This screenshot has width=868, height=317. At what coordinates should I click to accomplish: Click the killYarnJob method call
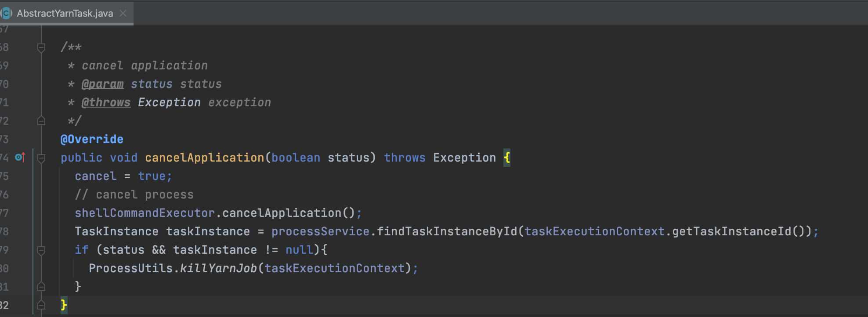[218, 268]
